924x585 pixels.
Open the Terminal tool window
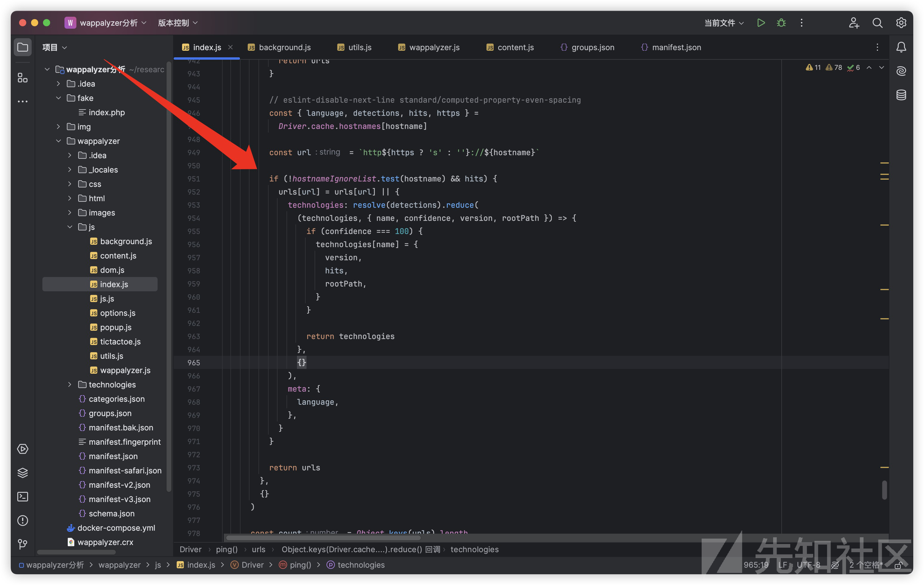point(23,496)
